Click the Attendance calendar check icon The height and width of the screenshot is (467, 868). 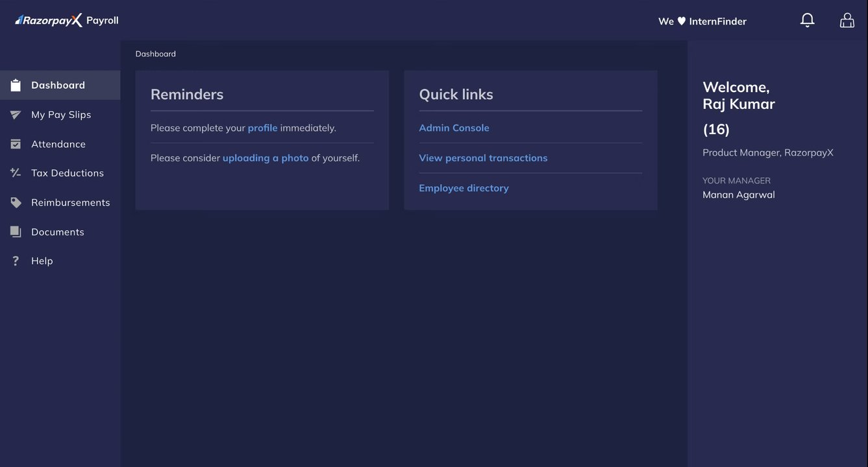pos(16,144)
